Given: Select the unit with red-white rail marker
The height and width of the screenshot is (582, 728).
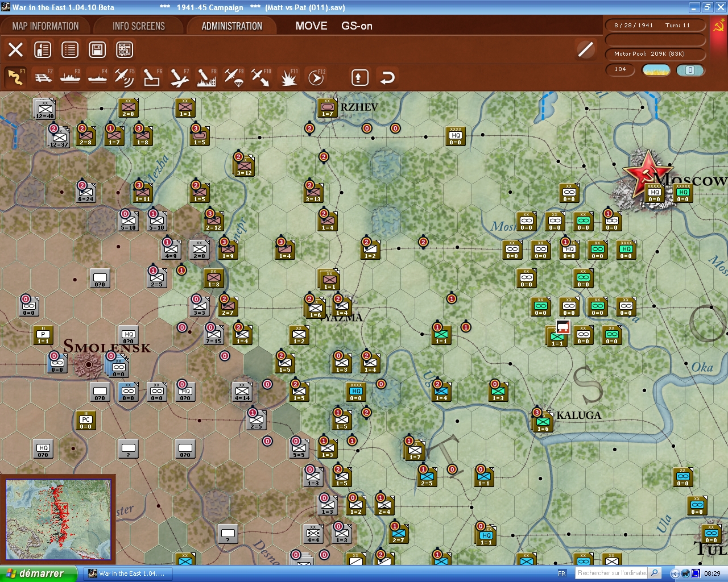Looking at the screenshot, I should [x=557, y=336].
